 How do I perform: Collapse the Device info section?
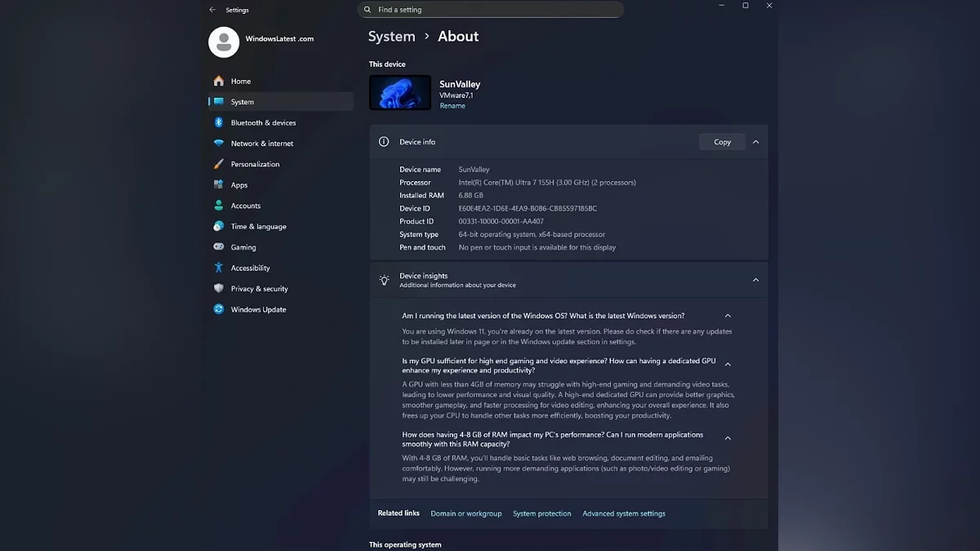tap(755, 142)
